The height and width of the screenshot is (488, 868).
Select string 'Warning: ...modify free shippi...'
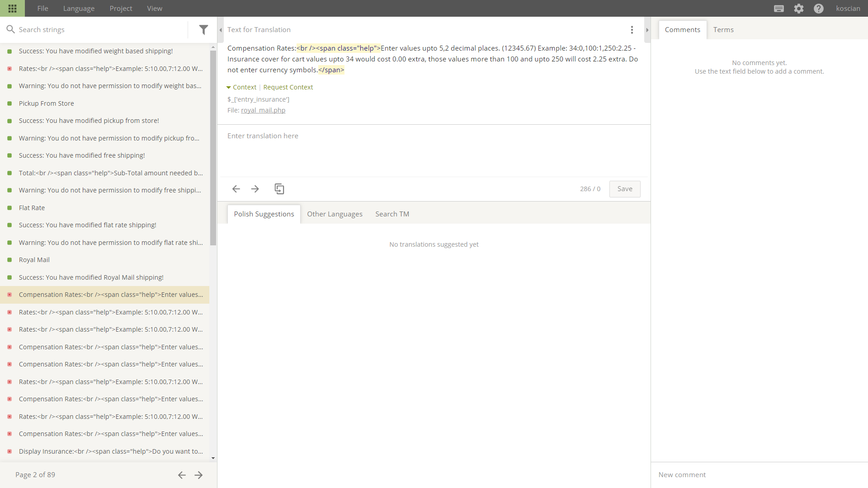coord(104,190)
